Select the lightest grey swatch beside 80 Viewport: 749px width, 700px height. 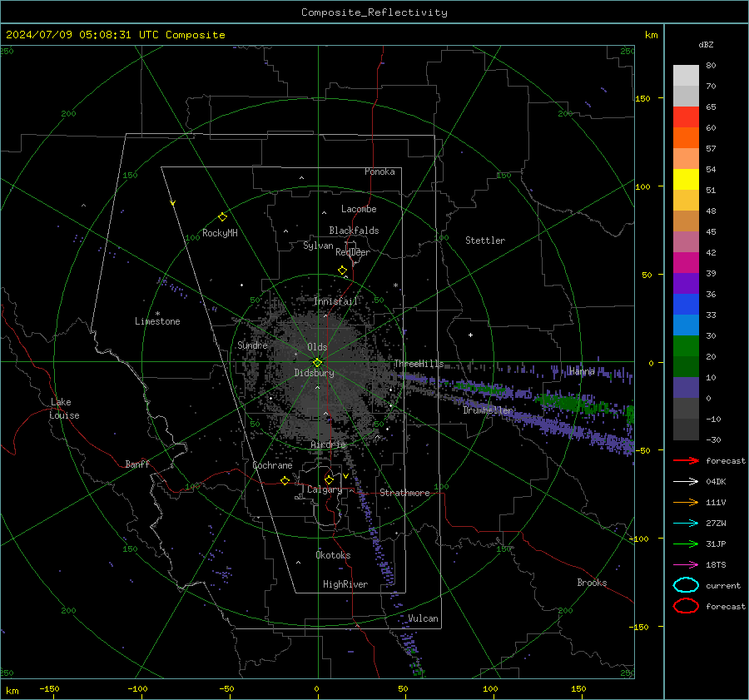[686, 76]
